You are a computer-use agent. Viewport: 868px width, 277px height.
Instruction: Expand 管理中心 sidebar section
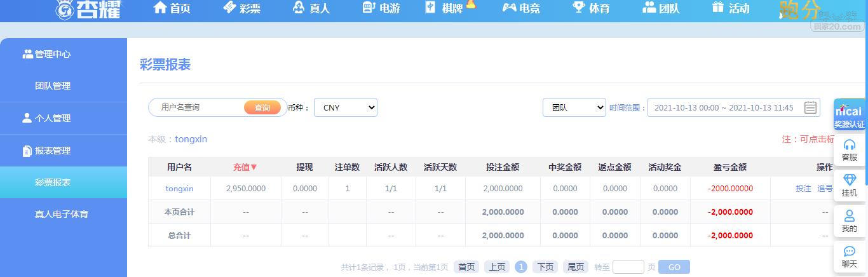pyautogui.click(x=64, y=54)
